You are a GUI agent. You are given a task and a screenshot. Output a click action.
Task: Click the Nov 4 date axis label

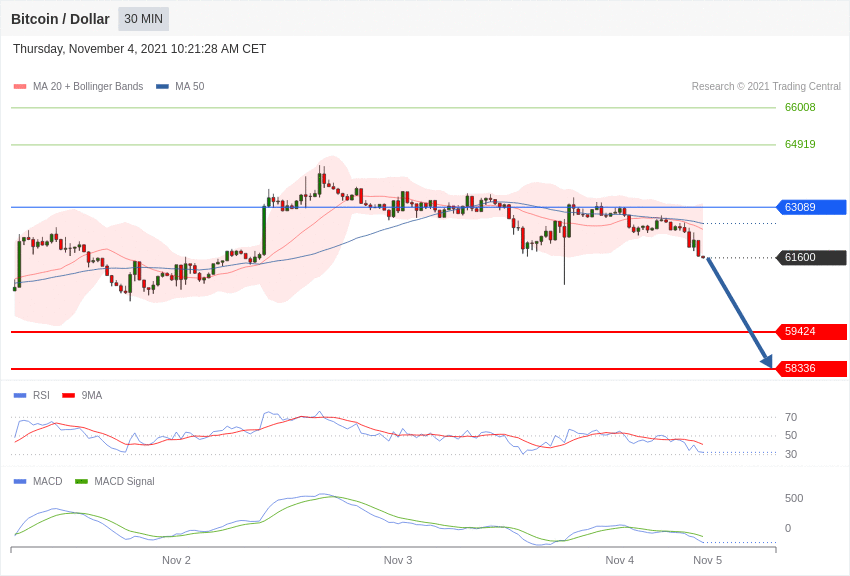click(620, 560)
